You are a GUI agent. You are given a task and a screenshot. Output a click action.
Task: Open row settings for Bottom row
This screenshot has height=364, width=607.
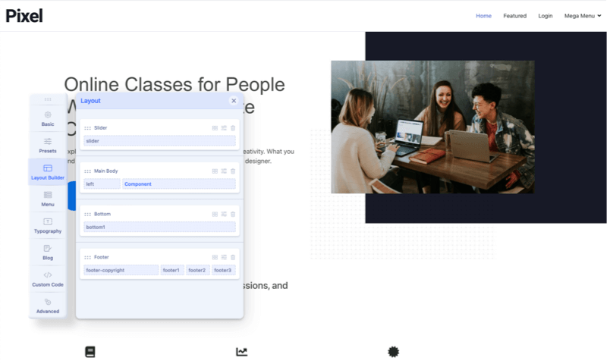tap(224, 215)
